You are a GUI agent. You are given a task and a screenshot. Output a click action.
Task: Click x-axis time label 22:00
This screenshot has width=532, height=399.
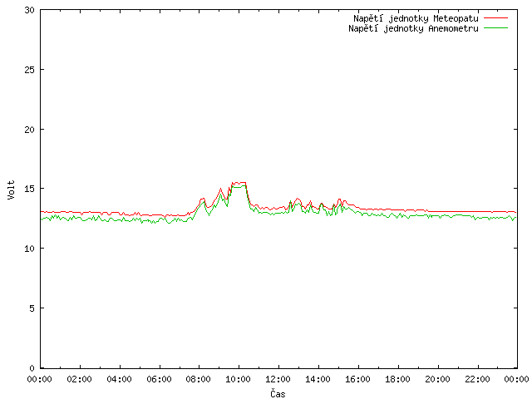pyautogui.click(x=477, y=379)
